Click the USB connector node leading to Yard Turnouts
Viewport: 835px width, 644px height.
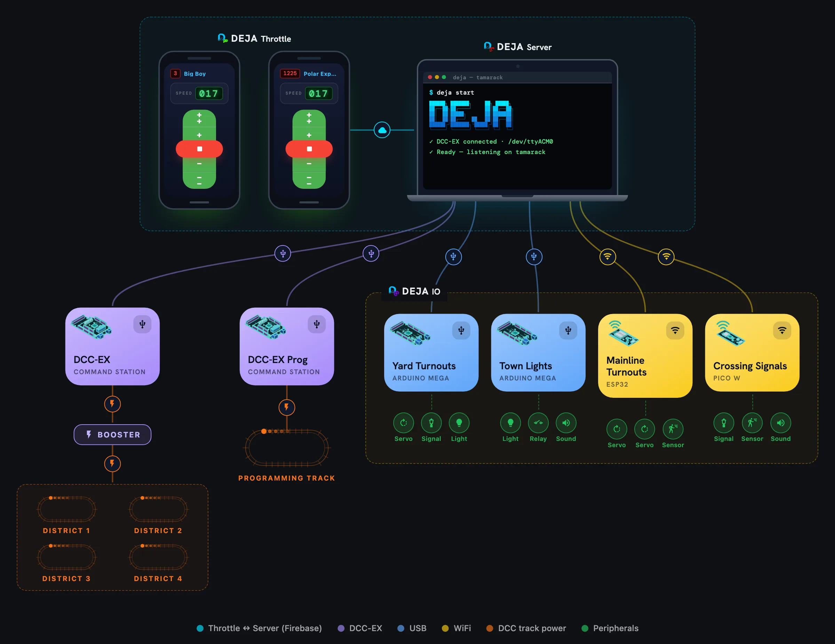coord(453,257)
